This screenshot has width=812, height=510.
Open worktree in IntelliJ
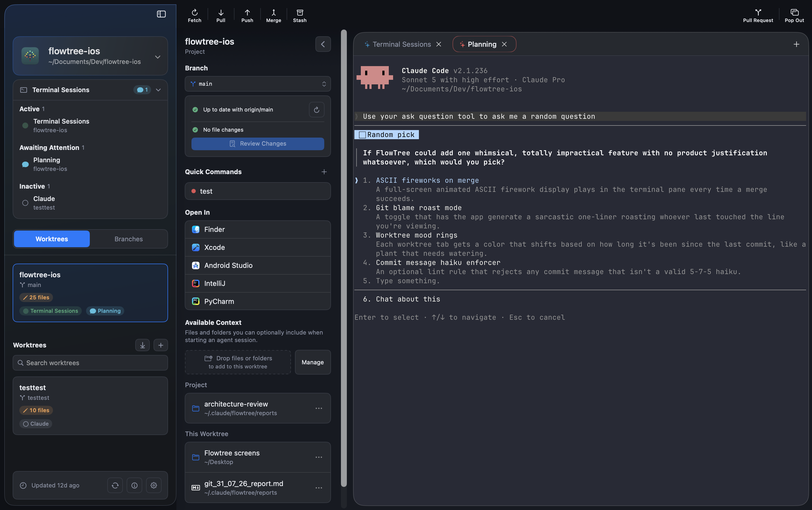click(x=258, y=283)
